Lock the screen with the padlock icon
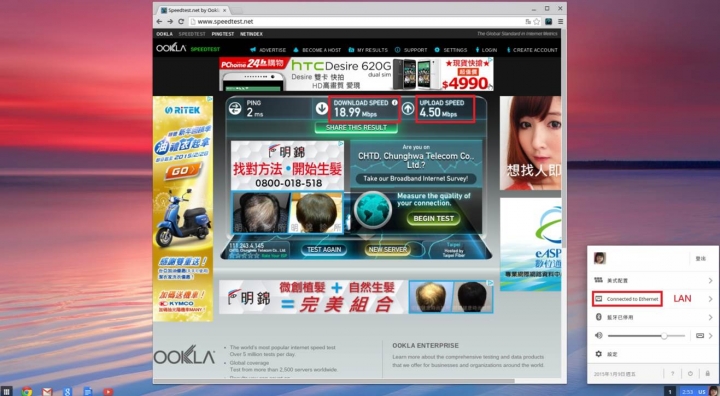The height and width of the screenshot is (396, 720). 708,374
